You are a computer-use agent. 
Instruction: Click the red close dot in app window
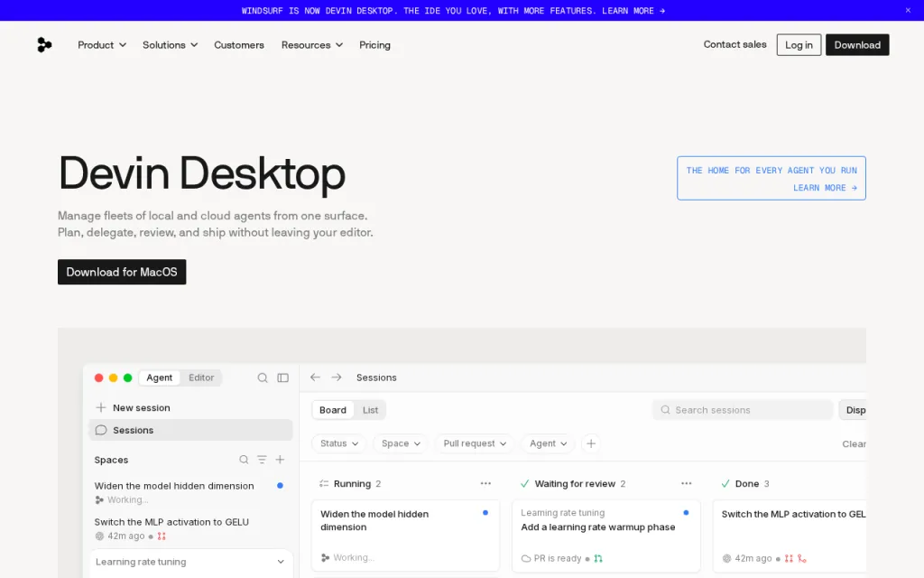(x=99, y=378)
